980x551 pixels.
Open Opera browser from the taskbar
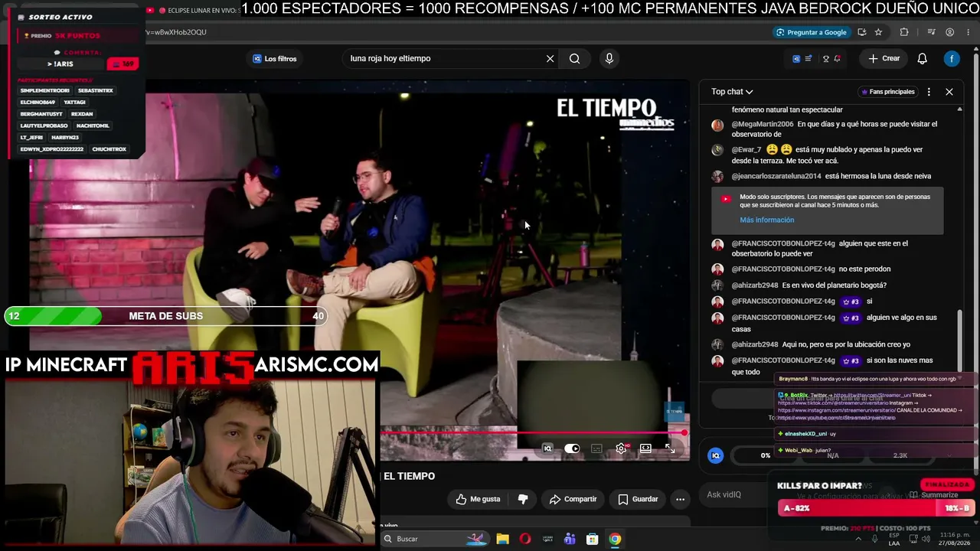pos(524,539)
